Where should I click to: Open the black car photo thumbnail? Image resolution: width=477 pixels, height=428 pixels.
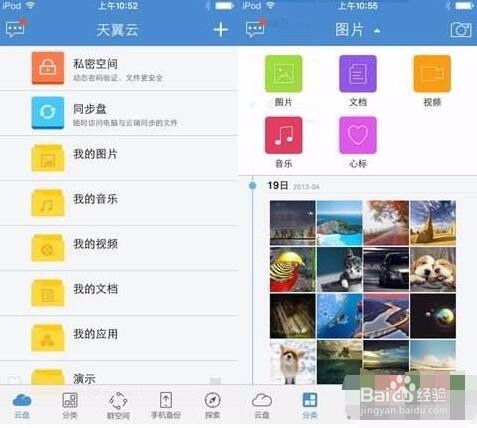click(x=386, y=269)
